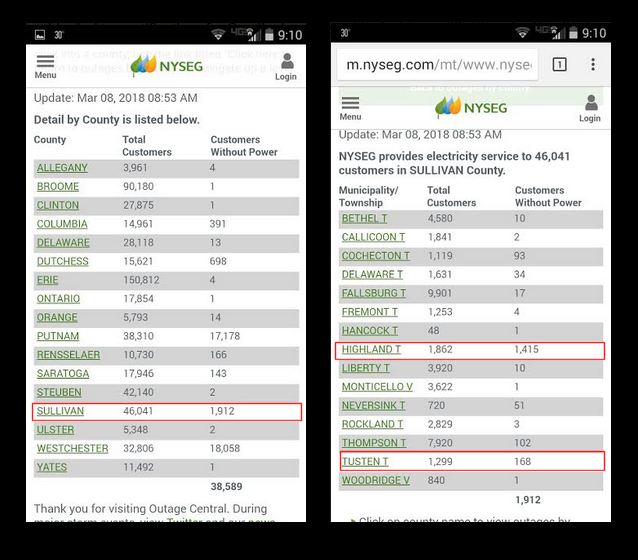638x560 pixels.
Task: Open the ALLEGANY county link
Action: point(62,168)
